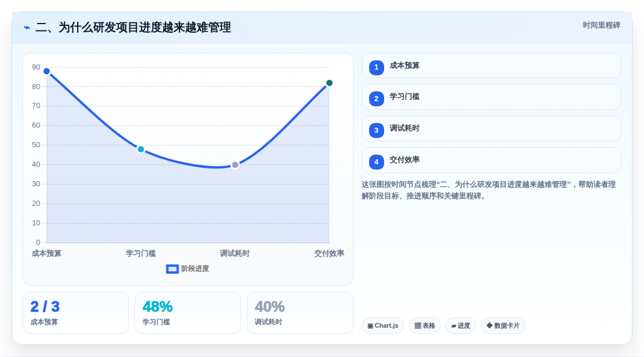This screenshot has width=644, height=357.
Task: Click the 时间里程碑 label in header
Action: [x=601, y=25]
